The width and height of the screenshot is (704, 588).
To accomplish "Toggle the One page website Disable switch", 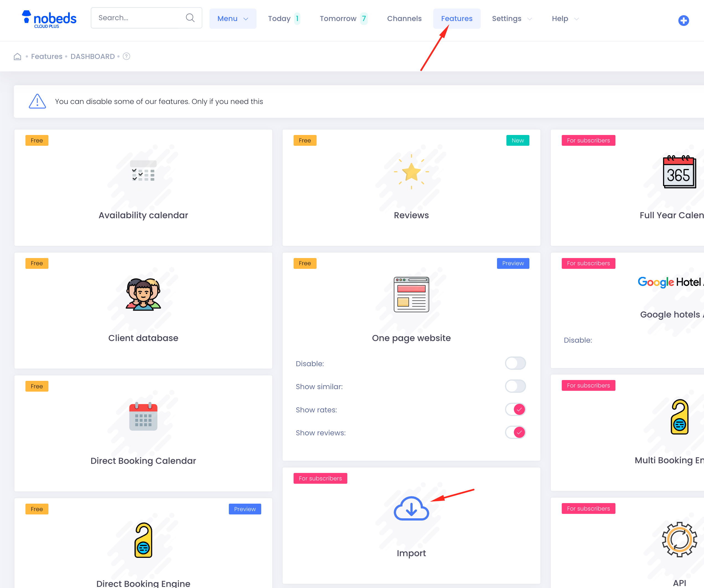I will pyautogui.click(x=515, y=363).
